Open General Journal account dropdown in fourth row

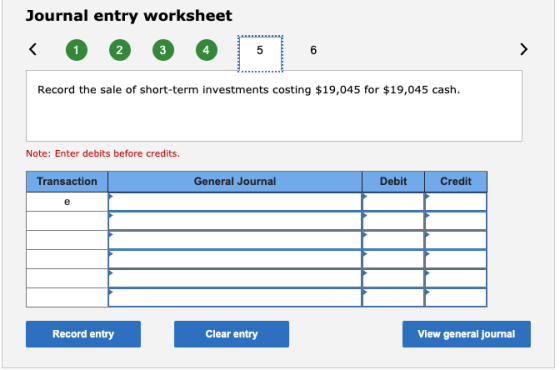pos(235,259)
